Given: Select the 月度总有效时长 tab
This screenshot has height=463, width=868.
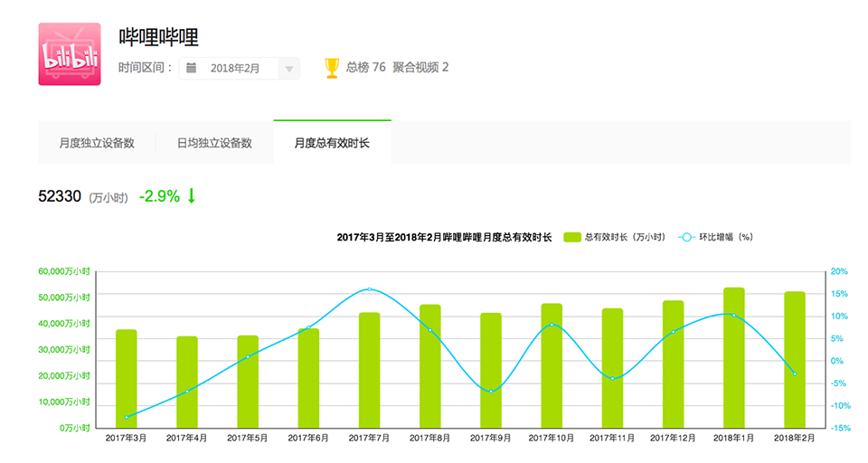Looking at the screenshot, I should 332,142.
